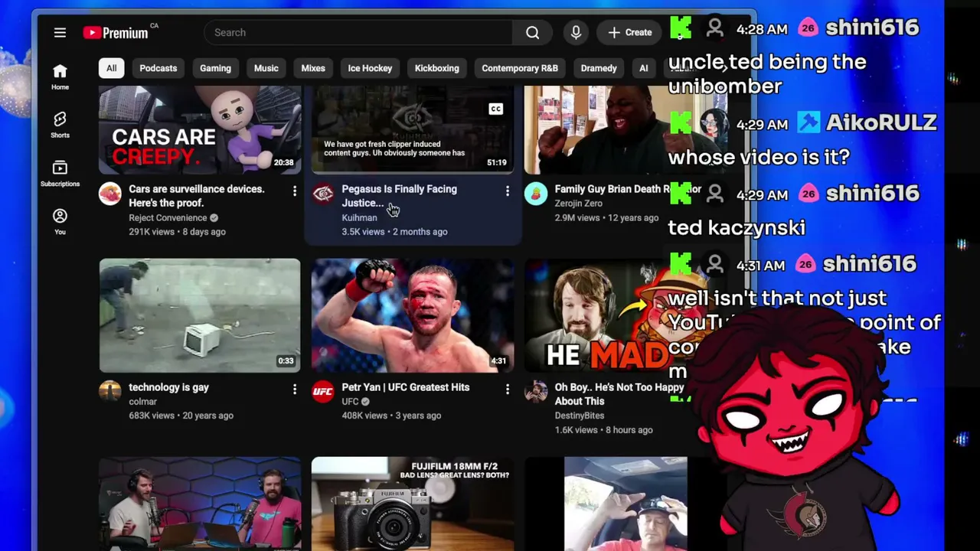
Task: Open Zerojin Zero channel avatar
Action: click(535, 194)
